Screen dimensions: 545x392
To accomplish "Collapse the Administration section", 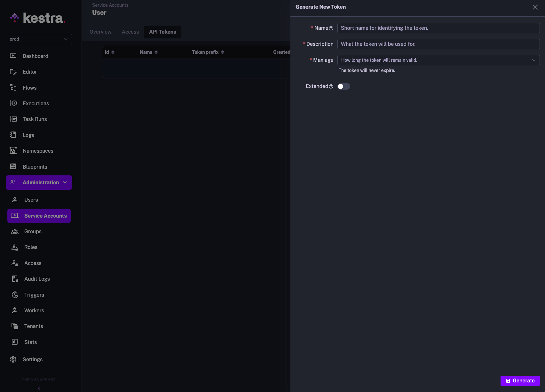I will [65, 182].
